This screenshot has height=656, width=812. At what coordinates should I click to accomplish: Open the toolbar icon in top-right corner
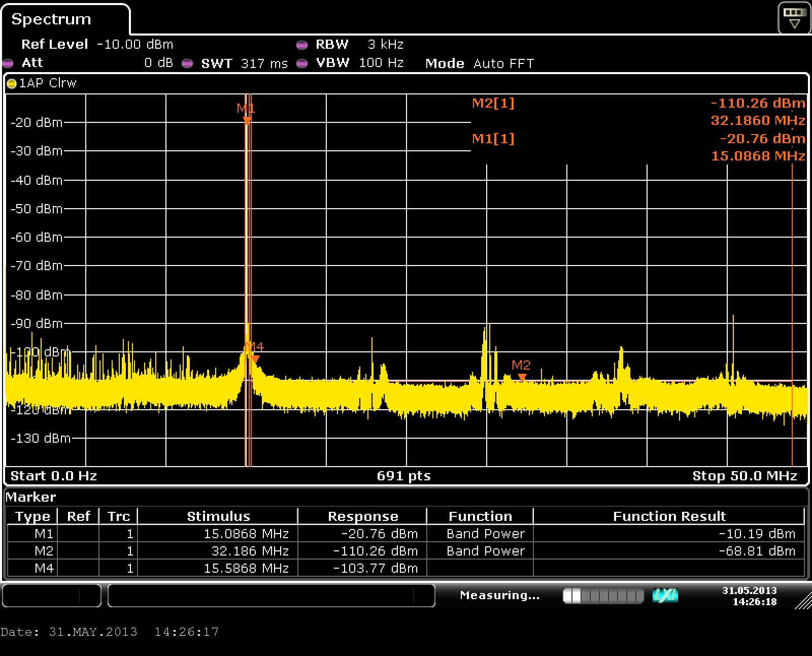794,18
